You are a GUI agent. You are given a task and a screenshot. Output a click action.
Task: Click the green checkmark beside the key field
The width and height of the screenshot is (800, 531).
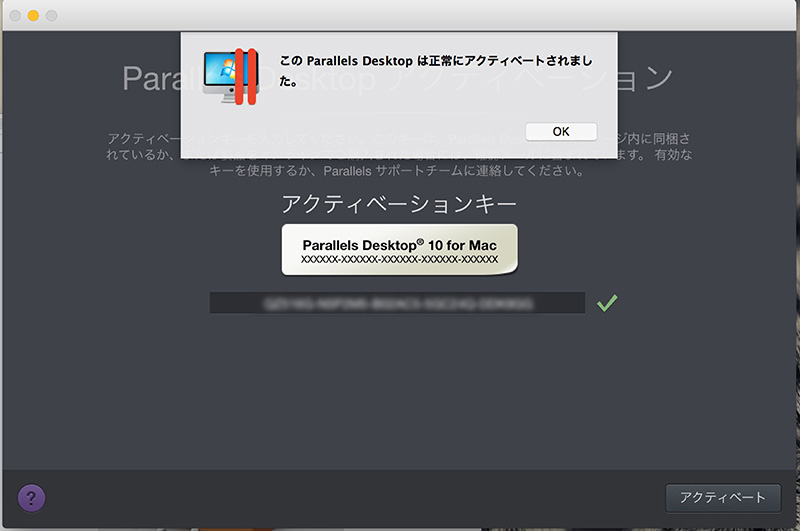tap(607, 303)
